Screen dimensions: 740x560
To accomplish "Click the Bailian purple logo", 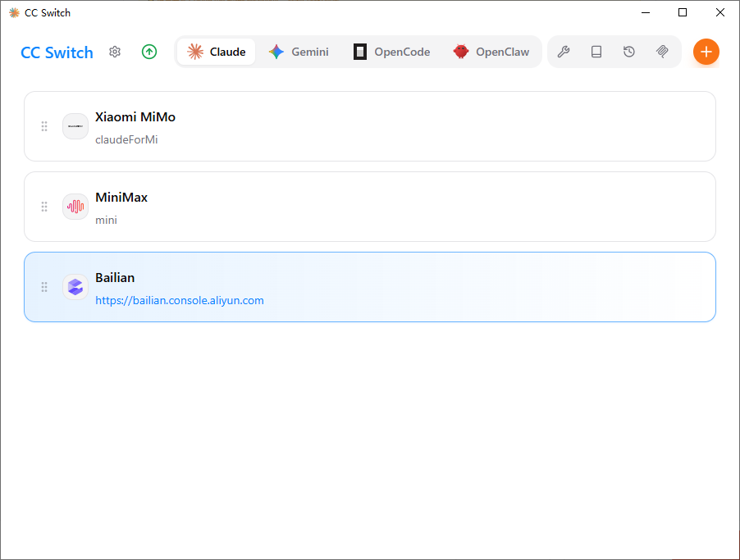I will 75,287.
